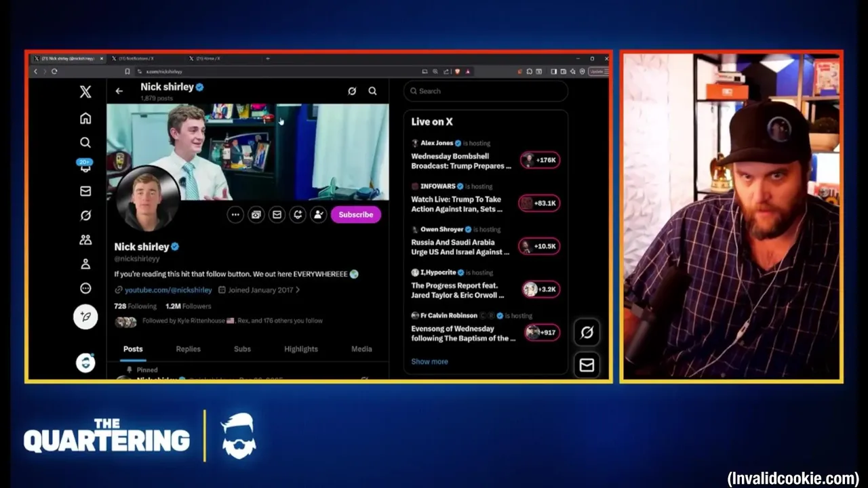Switch to Home browser tab
868x488 pixels.
[222, 58]
